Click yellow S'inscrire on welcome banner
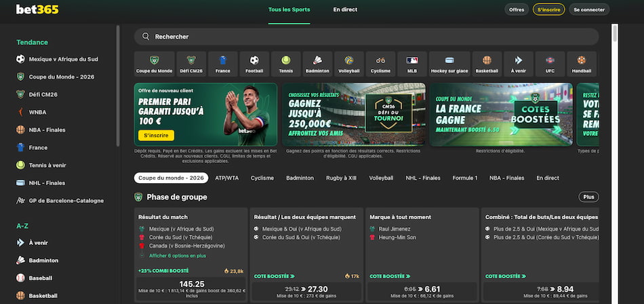Screen dimensions: 644x304 (x=156, y=135)
